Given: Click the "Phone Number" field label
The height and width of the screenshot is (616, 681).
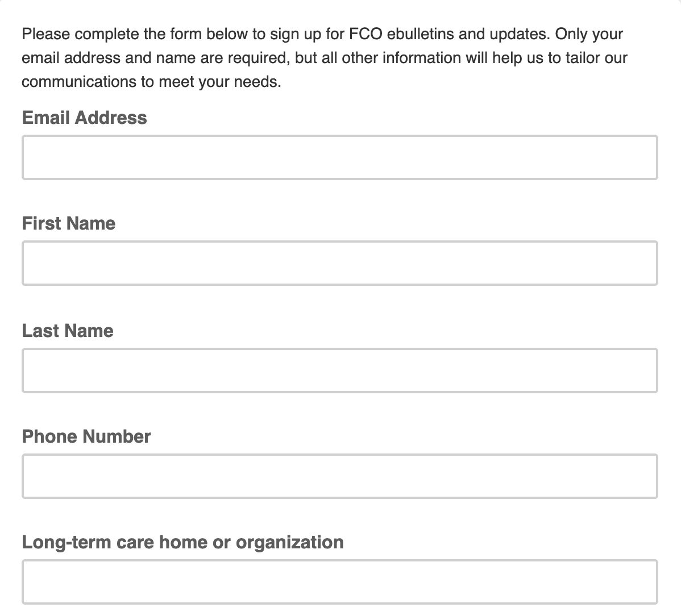Looking at the screenshot, I should coord(86,436).
